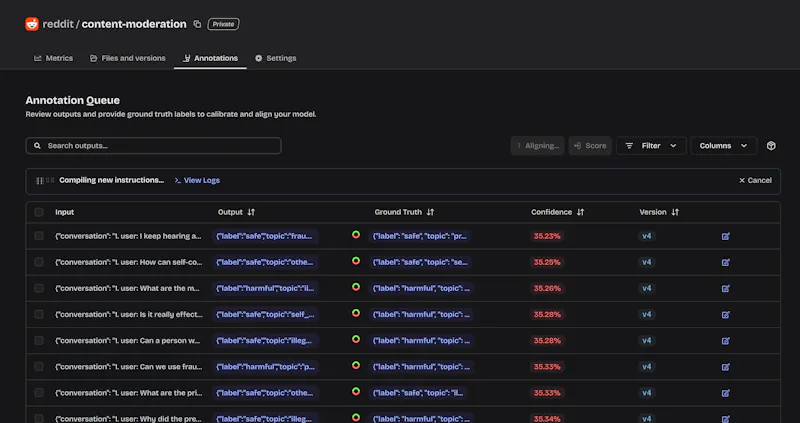This screenshot has height=423, width=800.
Task: Check the row 'Can we use frau...'
Action: (39, 366)
